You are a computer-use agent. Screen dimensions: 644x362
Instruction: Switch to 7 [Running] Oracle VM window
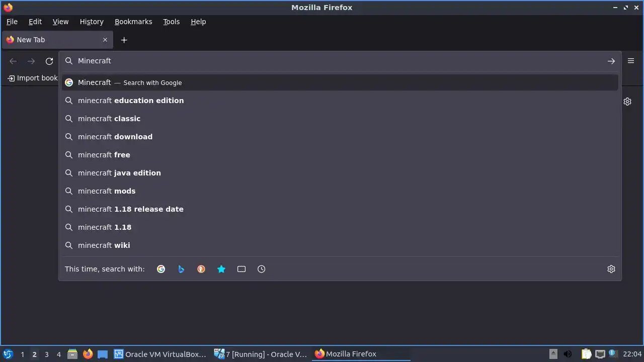[x=261, y=354]
